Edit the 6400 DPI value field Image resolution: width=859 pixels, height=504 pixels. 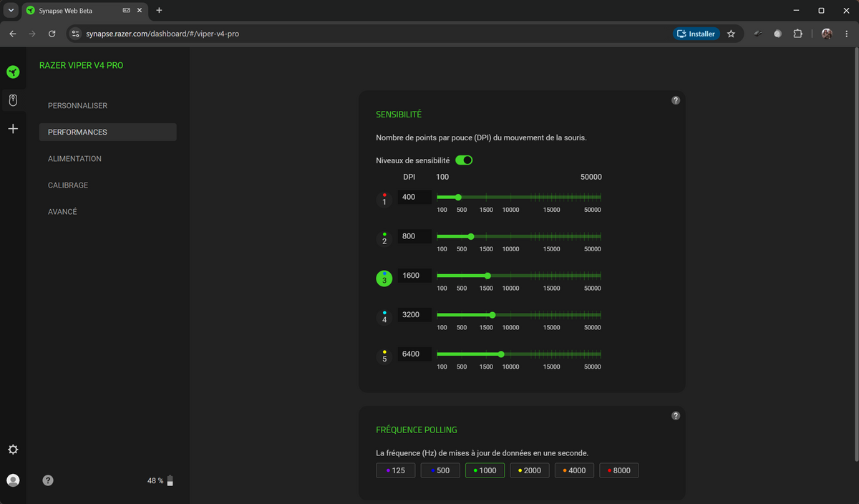(414, 354)
